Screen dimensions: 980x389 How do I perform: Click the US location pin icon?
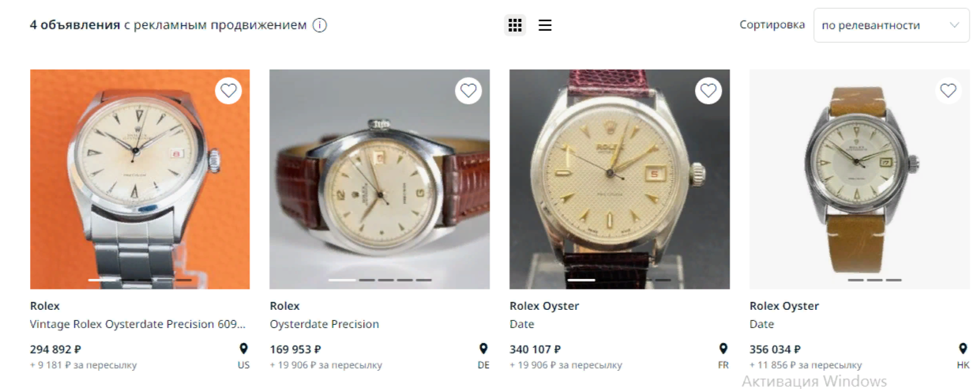tap(243, 349)
